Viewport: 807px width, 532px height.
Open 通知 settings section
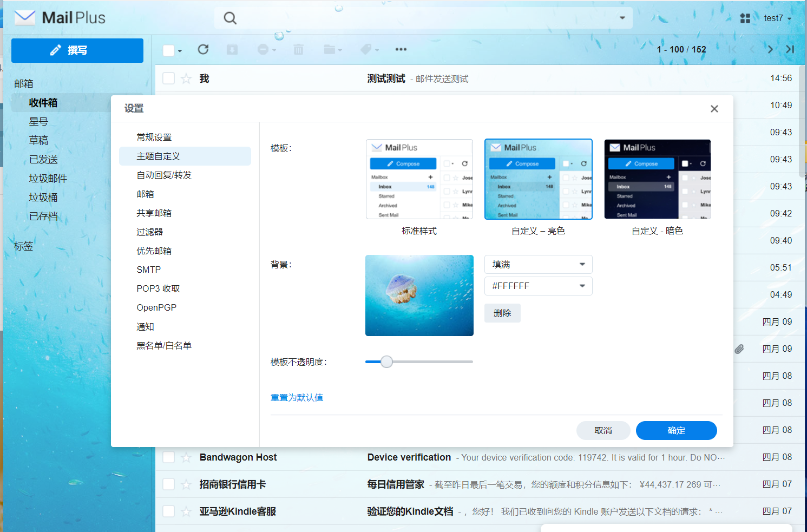pyautogui.click(x=185, y=327)
